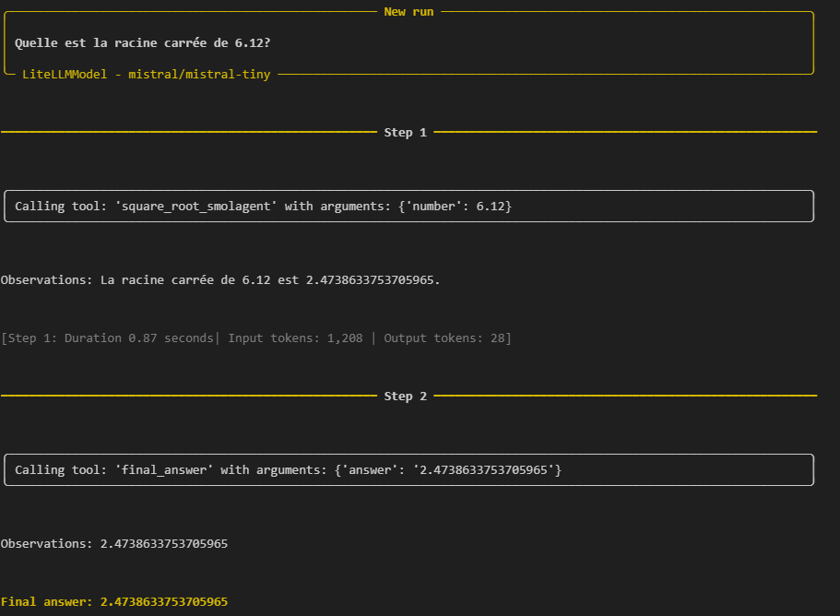
Task: Click the "Step 1" divider heading
Action: (405, 133)
